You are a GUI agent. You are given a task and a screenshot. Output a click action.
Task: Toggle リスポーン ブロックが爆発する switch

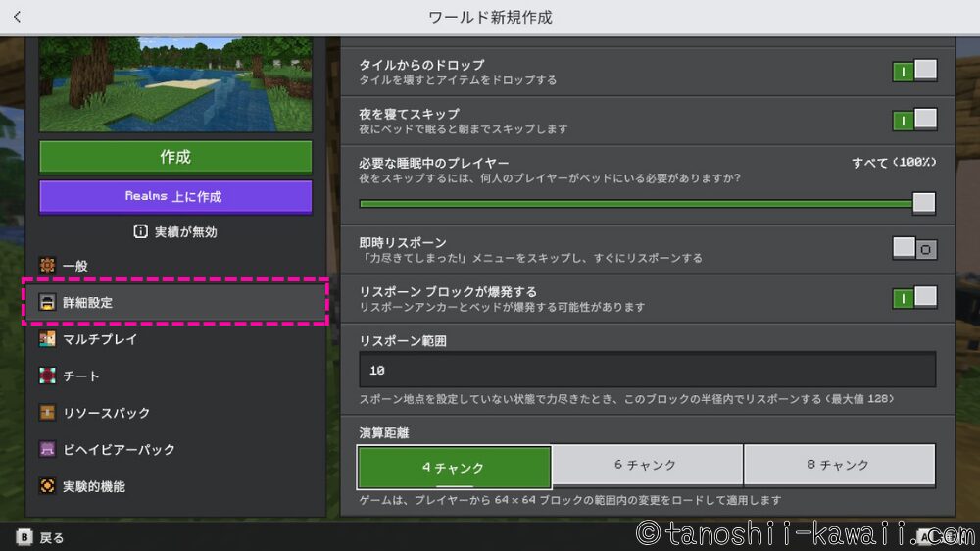point(914,298)
